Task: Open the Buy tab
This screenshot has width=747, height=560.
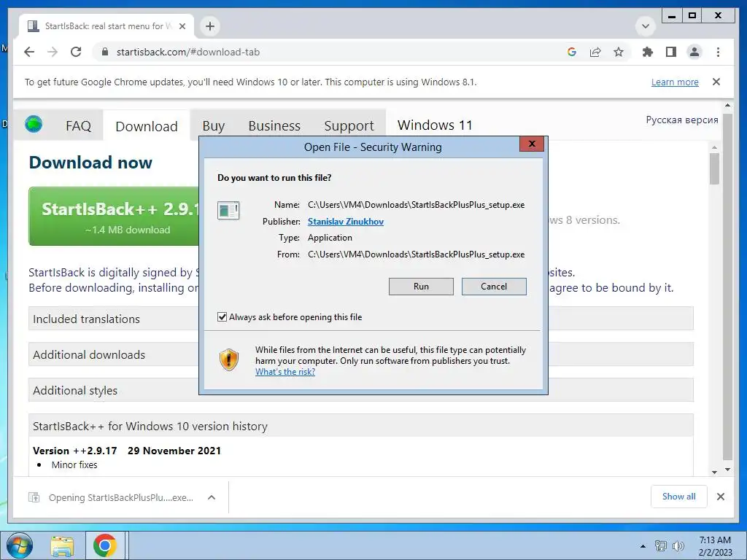Action: coord(213,125)
